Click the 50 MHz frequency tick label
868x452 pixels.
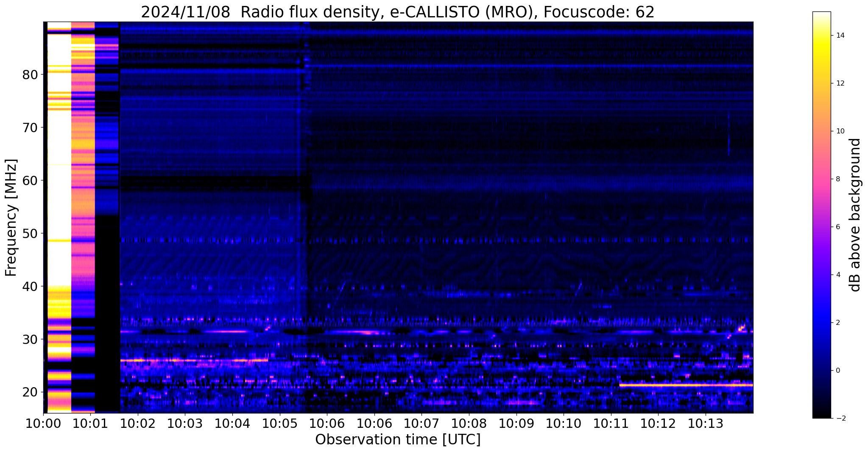click(x=30, y=233)
